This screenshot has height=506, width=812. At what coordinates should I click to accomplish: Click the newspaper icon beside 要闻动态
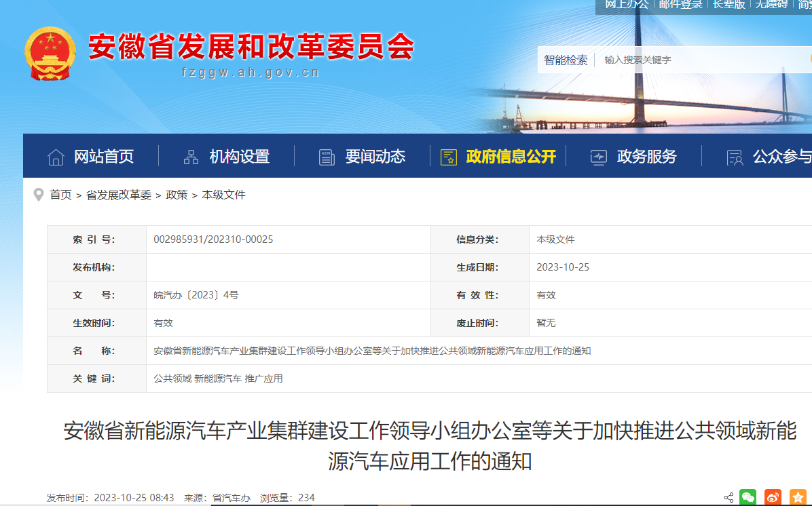coord(327,157)
